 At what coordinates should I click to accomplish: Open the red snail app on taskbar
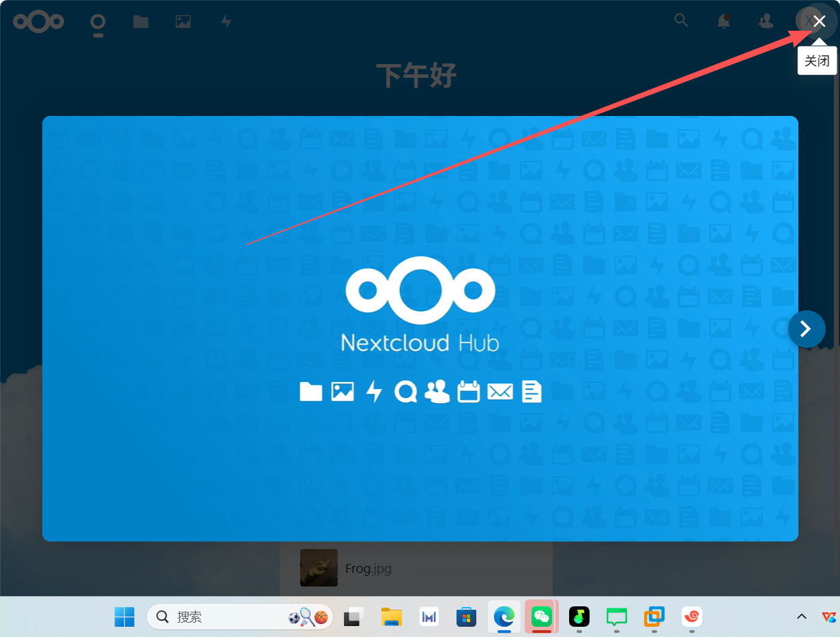[x=692, y=617]
